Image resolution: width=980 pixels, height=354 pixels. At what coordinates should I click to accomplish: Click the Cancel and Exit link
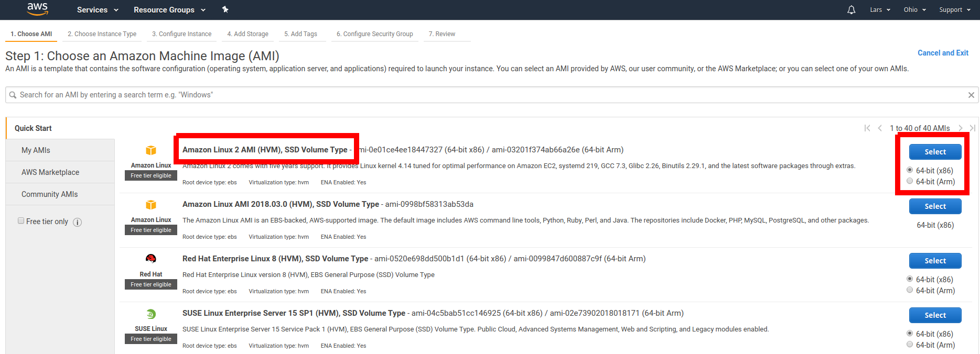[942, 53]
